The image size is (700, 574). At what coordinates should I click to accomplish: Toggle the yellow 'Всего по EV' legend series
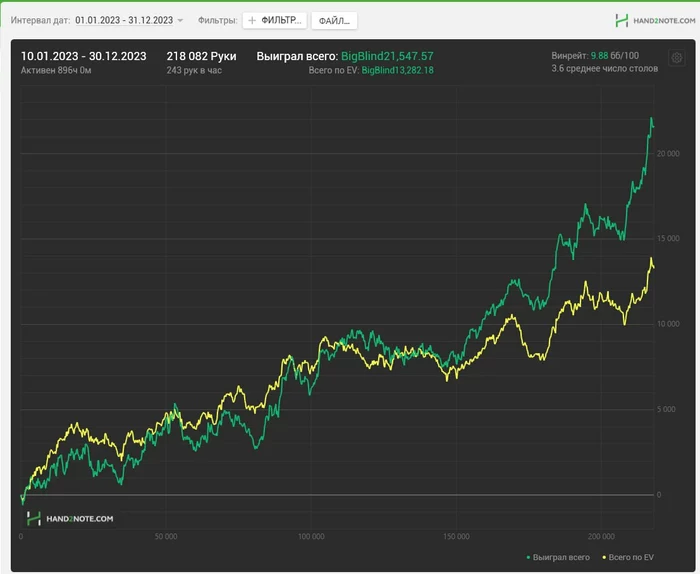(x=629, y=556)
